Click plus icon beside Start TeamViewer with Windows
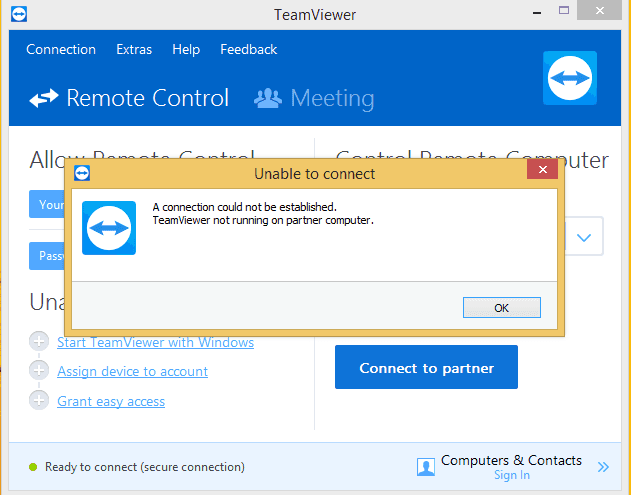Screen dimensions: 631x495 click(39, 342)
